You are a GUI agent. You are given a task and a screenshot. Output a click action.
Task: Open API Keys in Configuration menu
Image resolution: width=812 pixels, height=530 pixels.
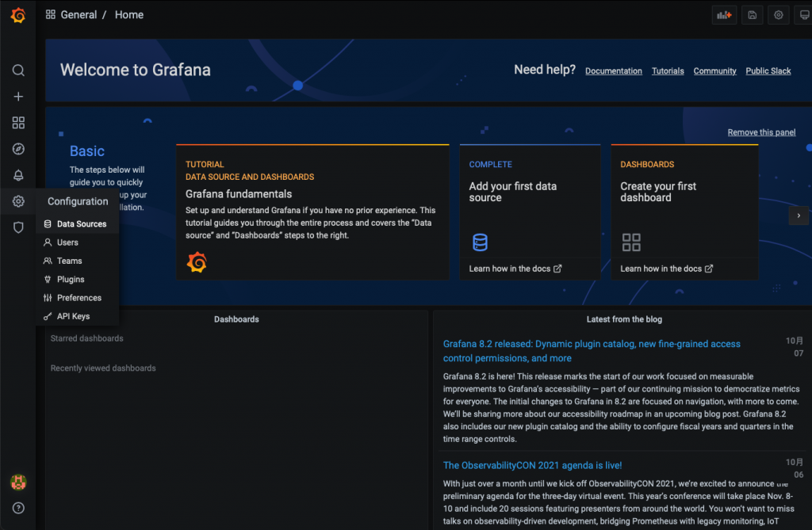pyautogui.click(x=78, y=316)
